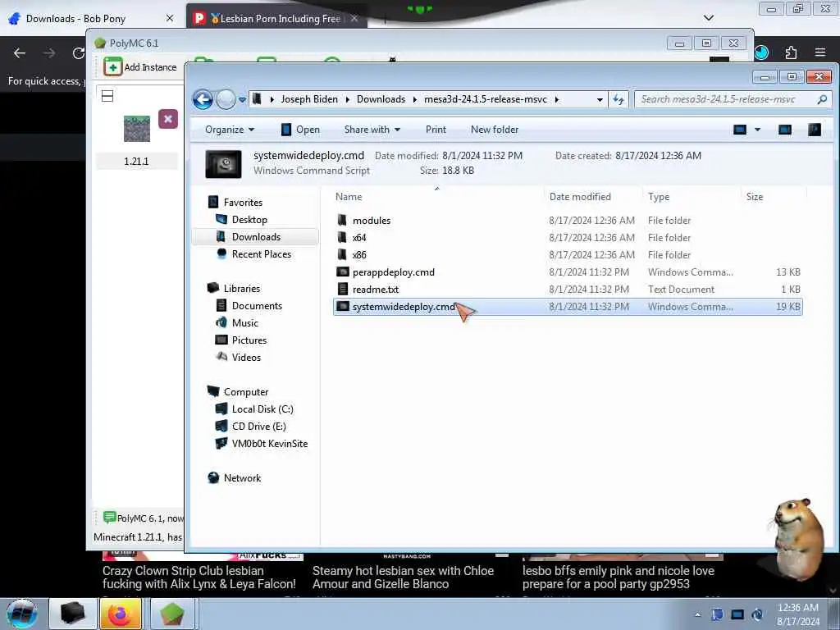Select the modules folder
Screen dimensions: 840x630
coord(372,220)
